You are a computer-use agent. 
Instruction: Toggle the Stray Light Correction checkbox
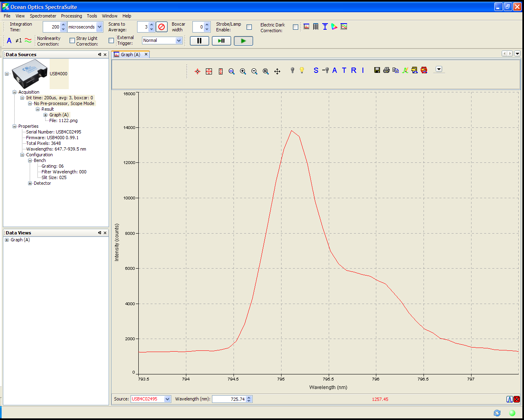pyautogui.click(x=111, y=40)
